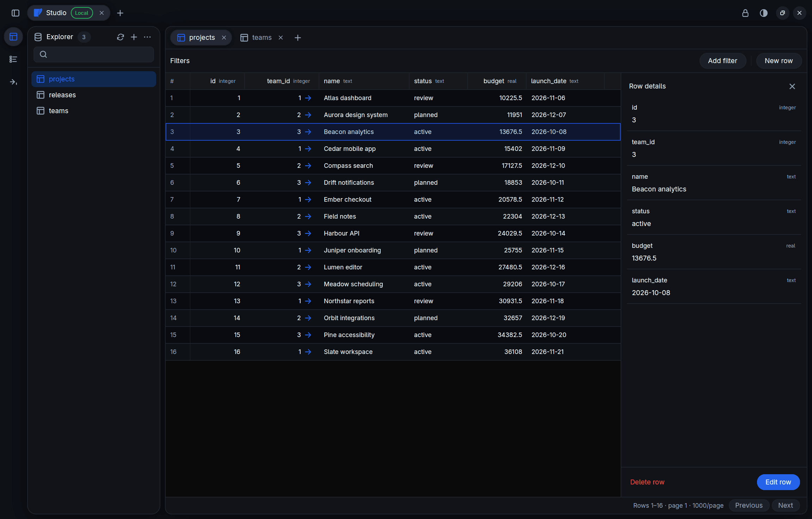Click the launch_date column header

565,81
